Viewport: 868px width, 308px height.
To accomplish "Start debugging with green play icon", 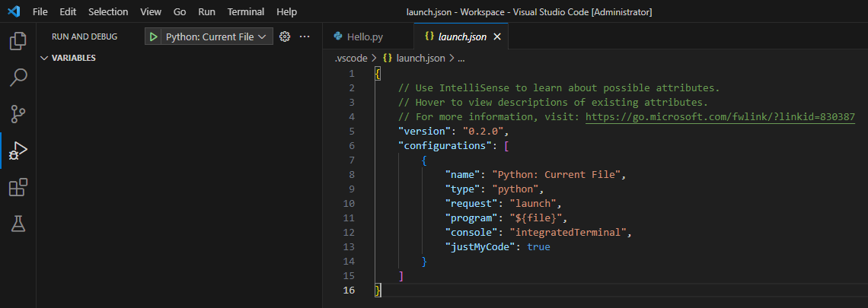I will pos(153,37).
